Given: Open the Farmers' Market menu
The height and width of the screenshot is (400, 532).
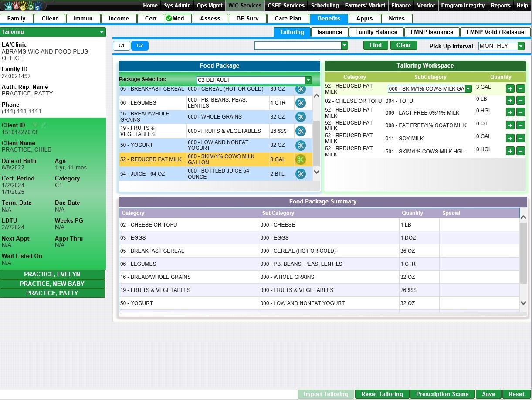Looking at the screenshot, I should pos(365,6).
